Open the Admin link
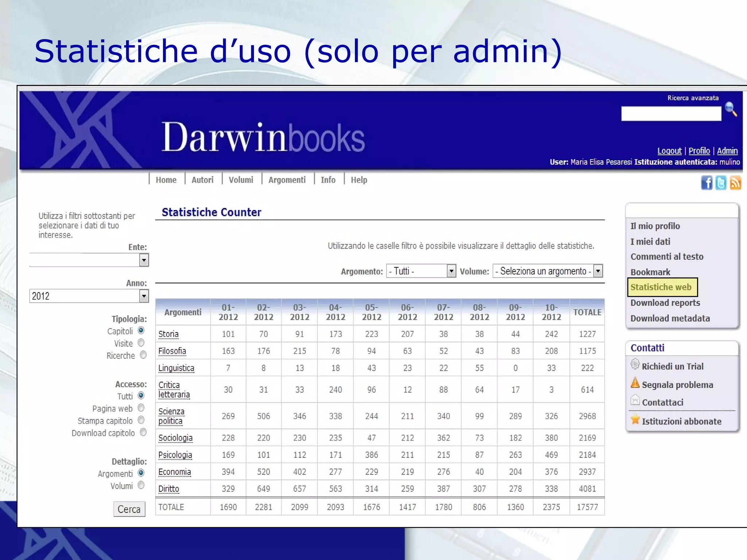 pos(727,151)
